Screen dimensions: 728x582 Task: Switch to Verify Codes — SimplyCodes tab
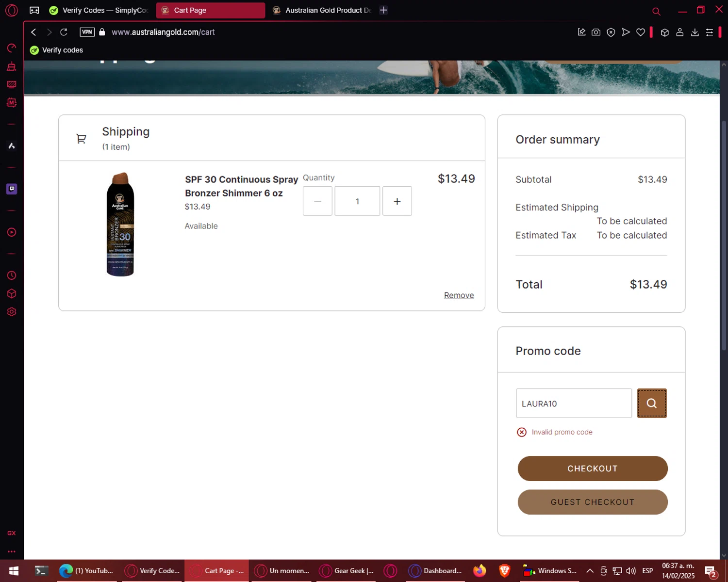pyautogui.click(x=100, y=10)
